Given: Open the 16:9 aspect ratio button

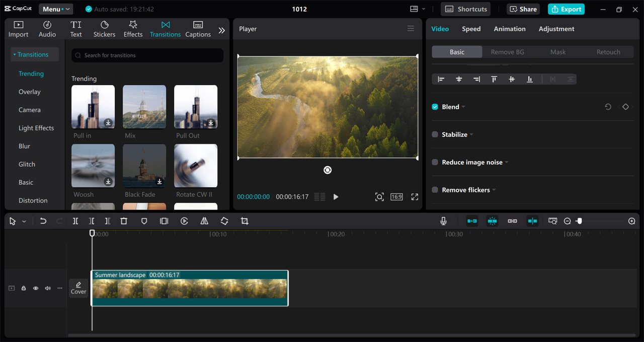Looking at the screenshot, I should 396,197.
